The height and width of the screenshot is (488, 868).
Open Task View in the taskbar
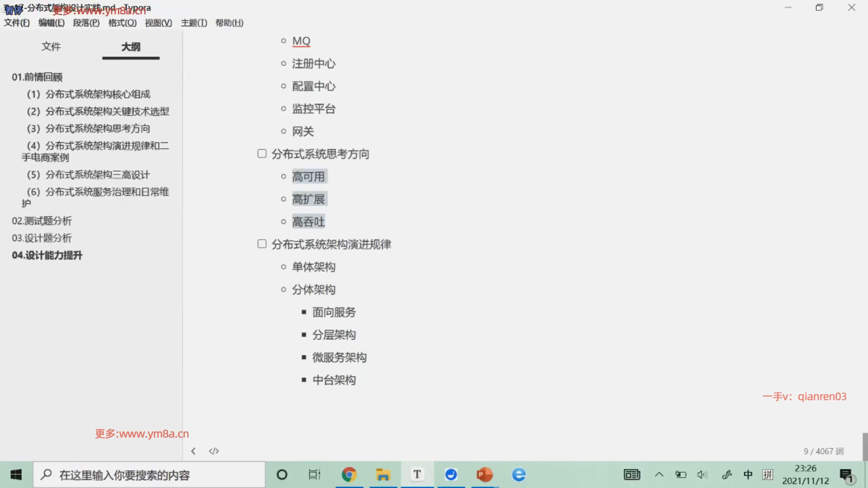(x=314, y=474)
